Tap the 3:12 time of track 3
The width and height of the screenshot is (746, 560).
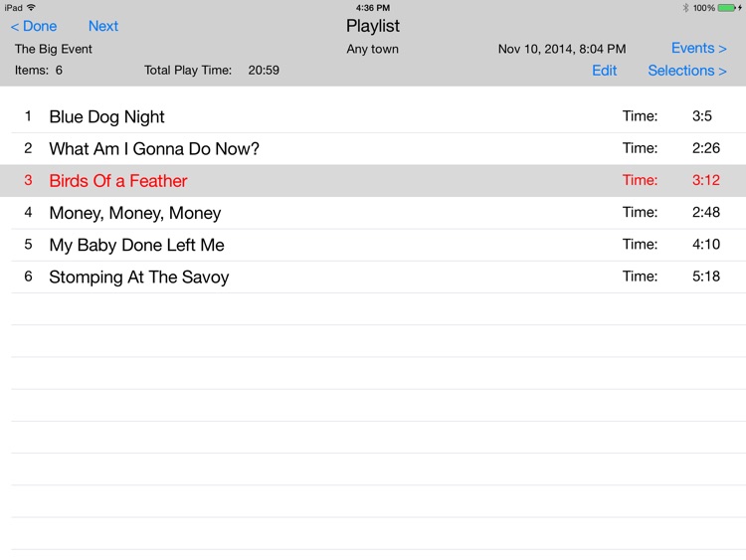(x=706, y=180)
